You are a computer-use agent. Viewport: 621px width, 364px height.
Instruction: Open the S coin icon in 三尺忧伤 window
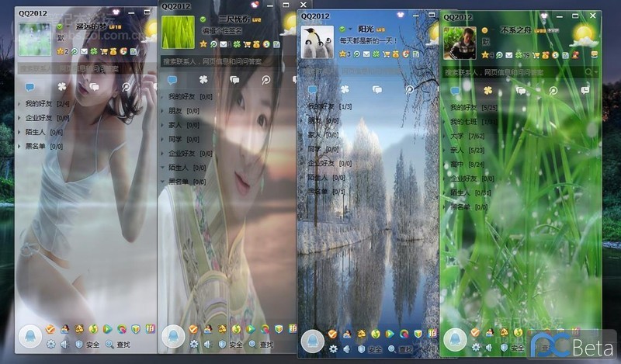[266, 44]
